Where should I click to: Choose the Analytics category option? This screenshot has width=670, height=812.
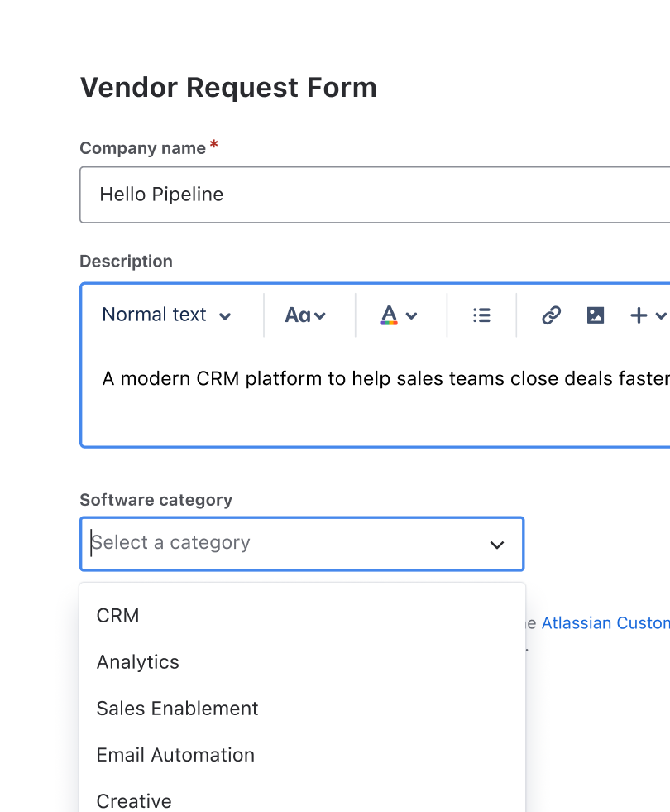(138, 662)
